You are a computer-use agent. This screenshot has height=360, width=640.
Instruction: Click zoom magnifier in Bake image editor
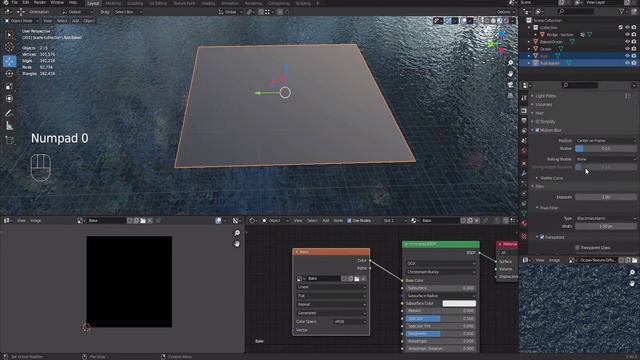(237, 233)
